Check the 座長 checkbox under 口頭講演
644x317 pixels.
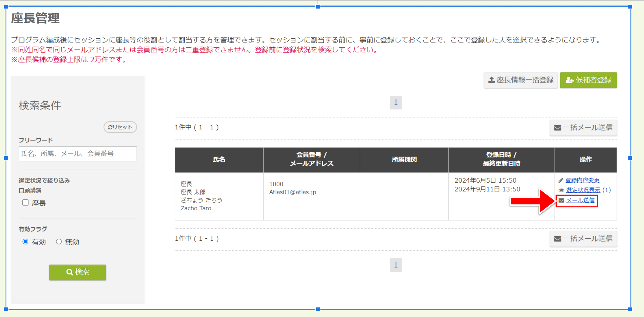25,202
